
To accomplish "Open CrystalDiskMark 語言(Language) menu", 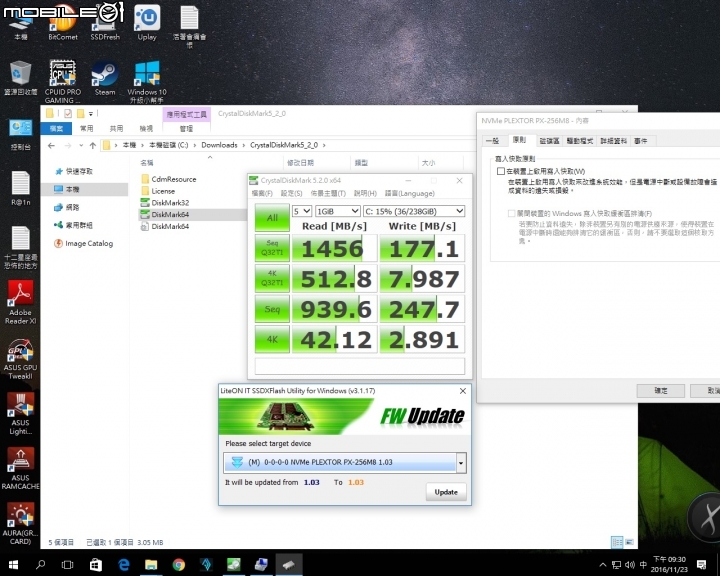I will tap(410, 193).
